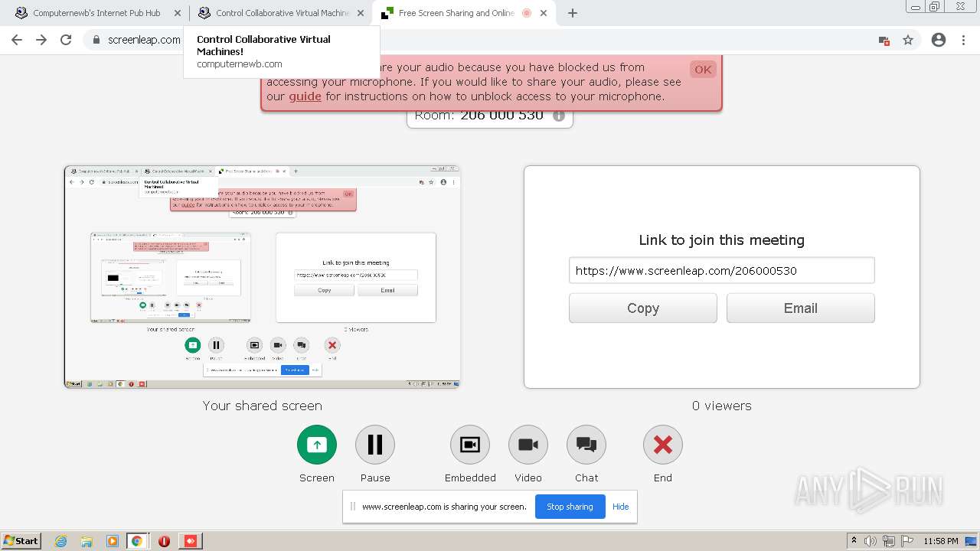This screenshot has width=980, height=551.
Task: Copy the meeting link
Action: 643,308
